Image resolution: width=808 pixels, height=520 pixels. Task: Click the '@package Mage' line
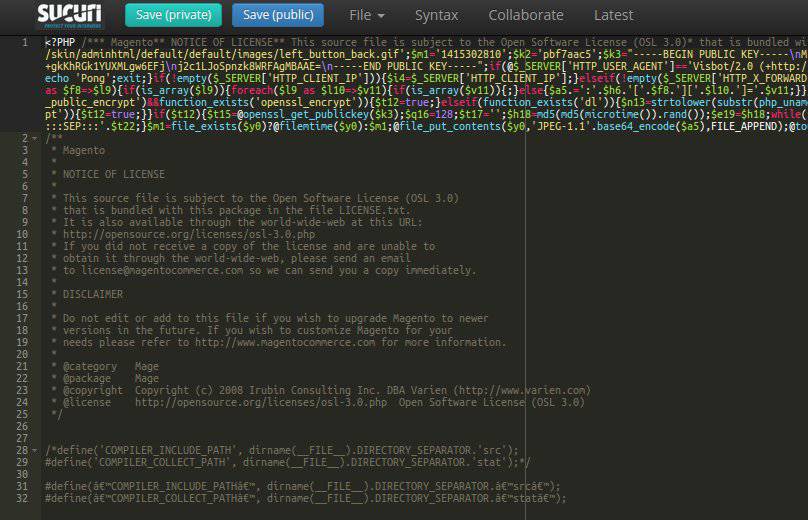[x=105, y=378]
